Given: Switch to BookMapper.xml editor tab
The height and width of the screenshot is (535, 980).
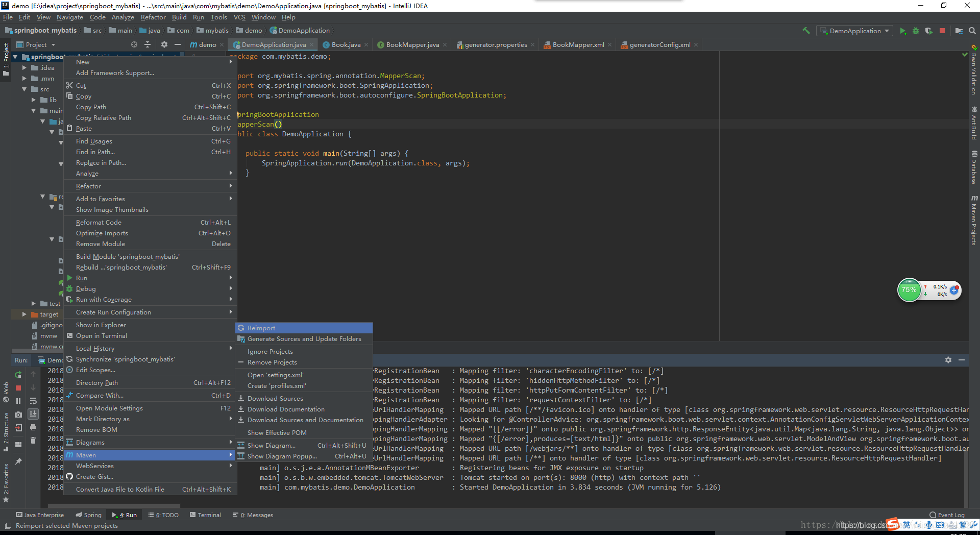Looking at the screenshot, I should (578, 44).
